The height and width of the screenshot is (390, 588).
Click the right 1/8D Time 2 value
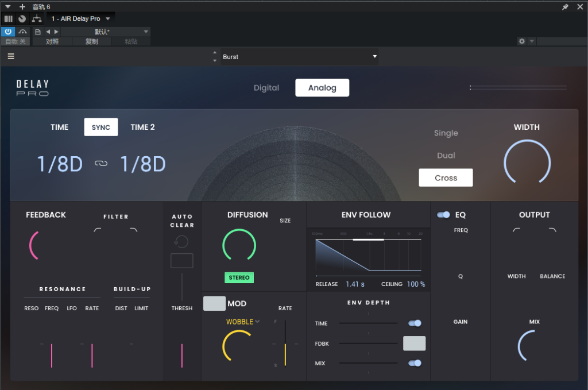coord(143,164)
